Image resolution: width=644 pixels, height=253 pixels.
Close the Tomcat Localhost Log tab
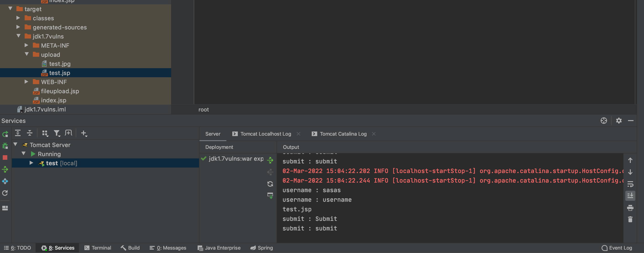[298, 134]
